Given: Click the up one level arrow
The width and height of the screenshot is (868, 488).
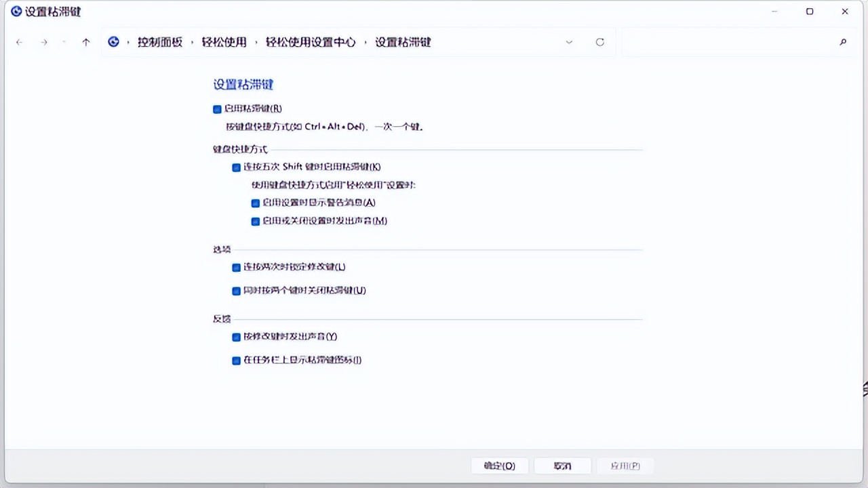Looking at the screenshot, I should (x=86, y=42).
